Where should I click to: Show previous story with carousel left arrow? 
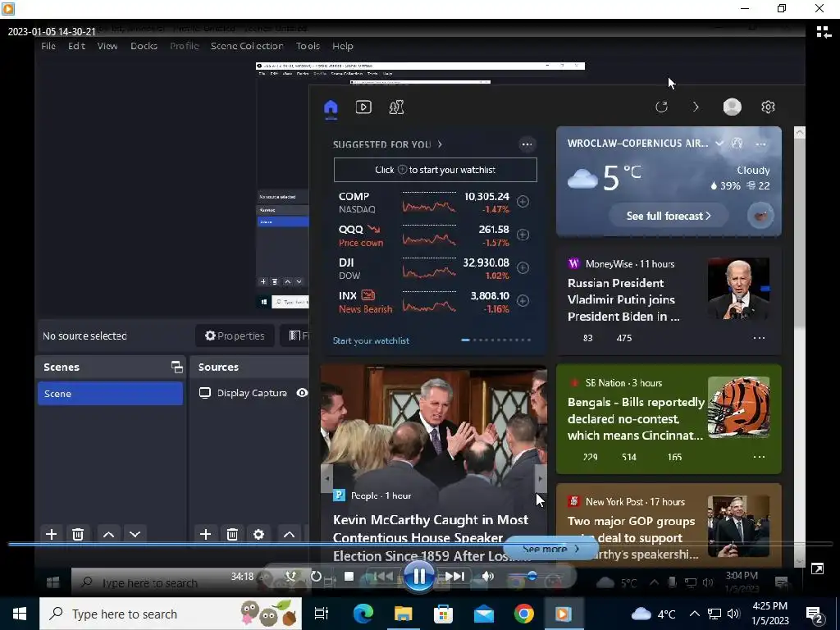[326, 478]
